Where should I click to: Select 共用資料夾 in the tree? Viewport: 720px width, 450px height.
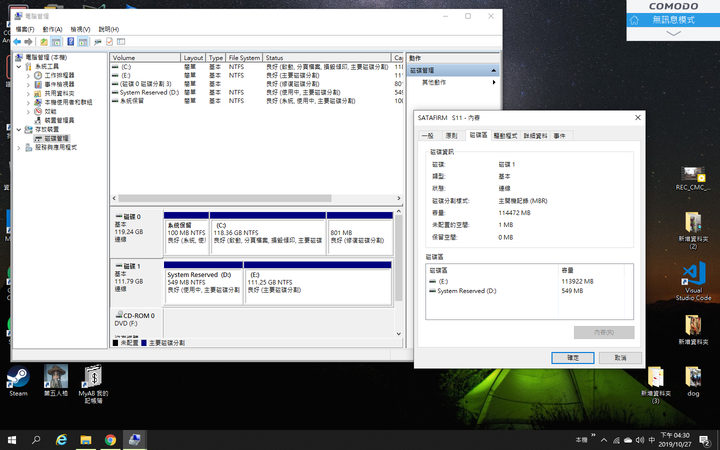tap(59, 93)
